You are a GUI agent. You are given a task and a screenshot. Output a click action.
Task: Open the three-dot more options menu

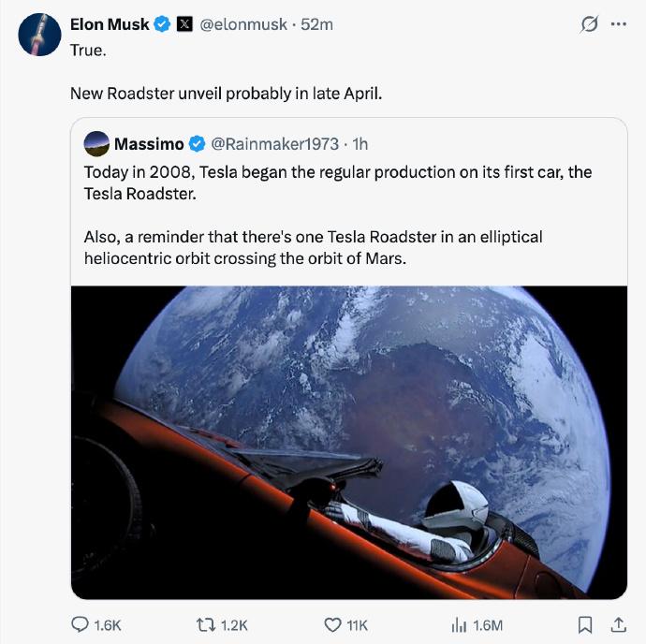(x=618, y=25)
